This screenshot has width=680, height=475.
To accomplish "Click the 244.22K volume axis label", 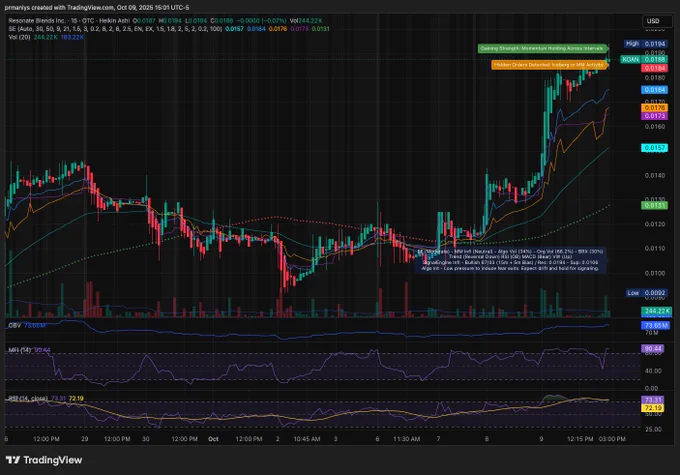I will (x=657, y=311).
